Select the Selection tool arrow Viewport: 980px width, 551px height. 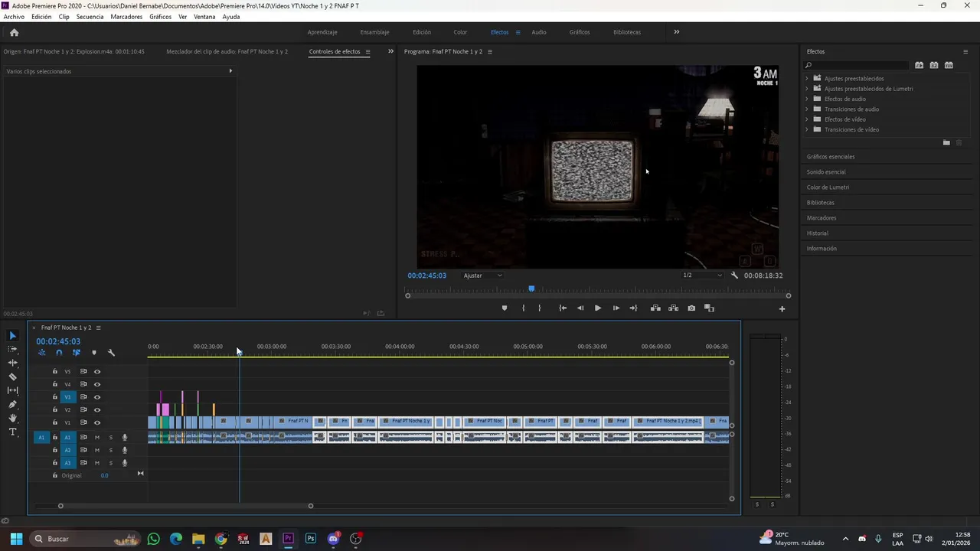coord(12,335)
